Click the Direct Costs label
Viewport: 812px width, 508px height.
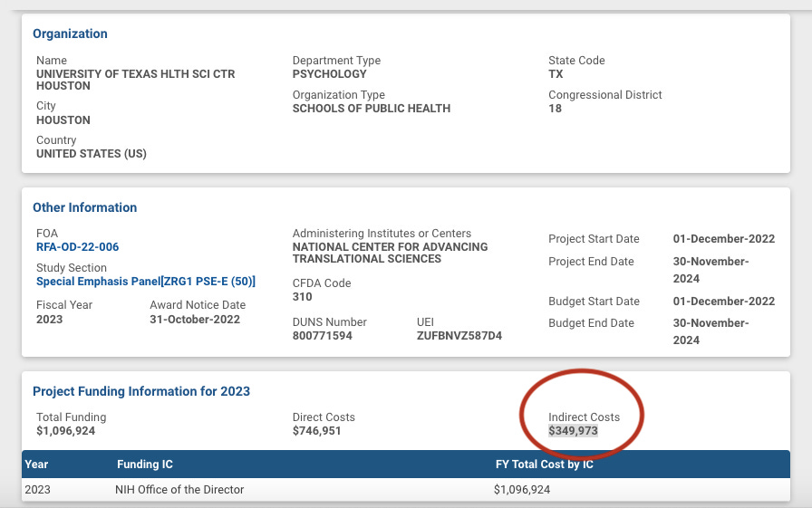point(324,417)
